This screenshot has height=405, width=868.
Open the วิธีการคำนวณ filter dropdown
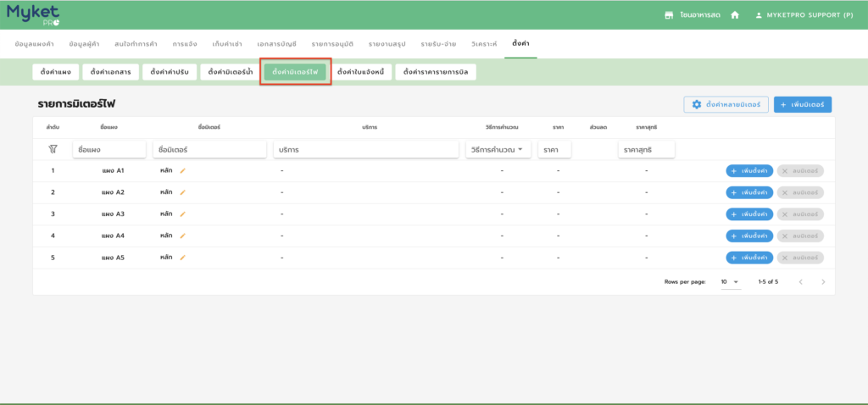498,149
